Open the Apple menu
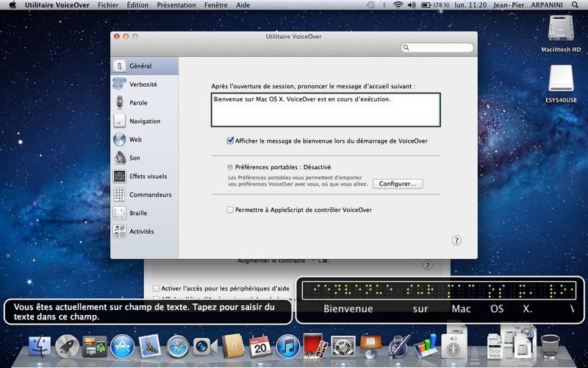 (x=12, y=5)
